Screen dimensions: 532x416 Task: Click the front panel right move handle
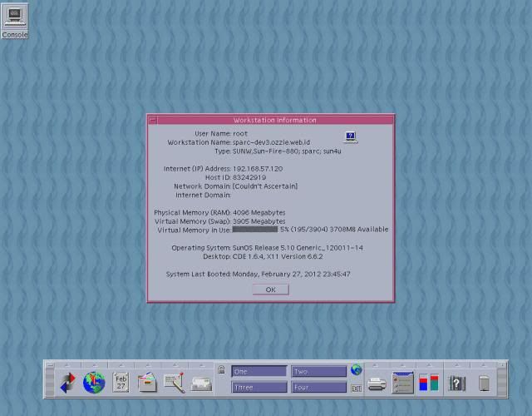pyautogui.click(x=502, y=383)
